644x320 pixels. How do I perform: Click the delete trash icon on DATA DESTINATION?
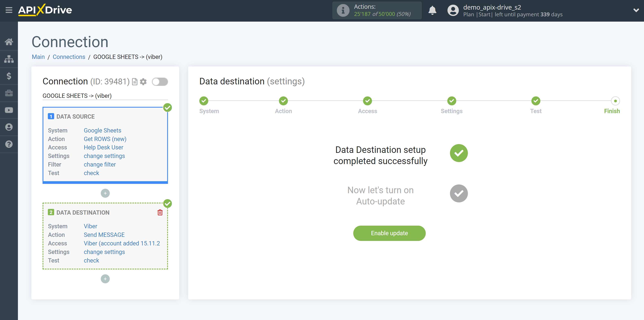tap(160, 212)
